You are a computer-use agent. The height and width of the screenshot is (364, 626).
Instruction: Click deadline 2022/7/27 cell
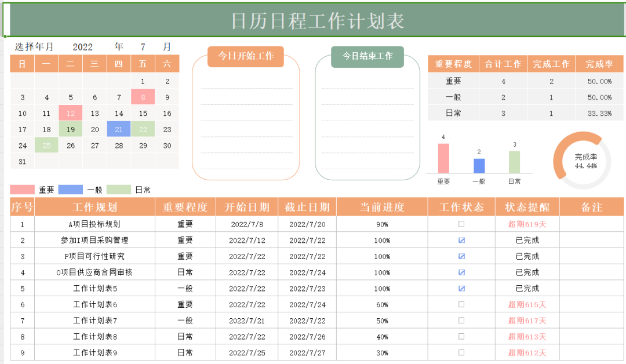click(307, 352)
